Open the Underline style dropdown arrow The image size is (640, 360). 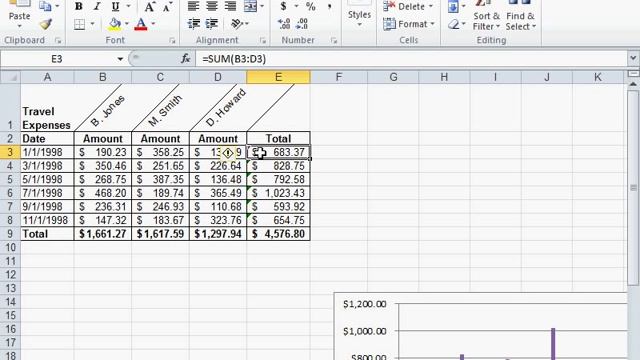(128, 7)
